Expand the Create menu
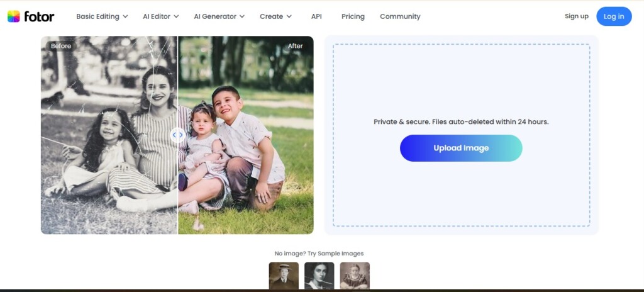 275,16
